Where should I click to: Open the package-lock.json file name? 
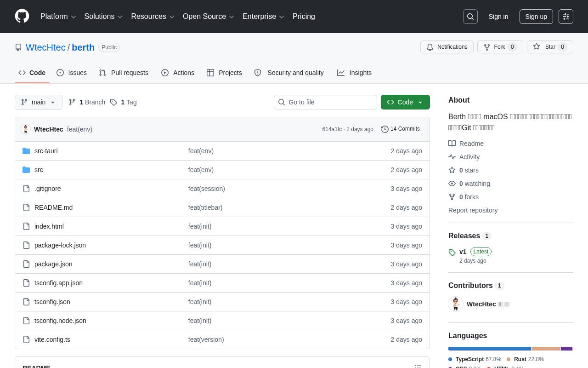(x=60, y=245)
